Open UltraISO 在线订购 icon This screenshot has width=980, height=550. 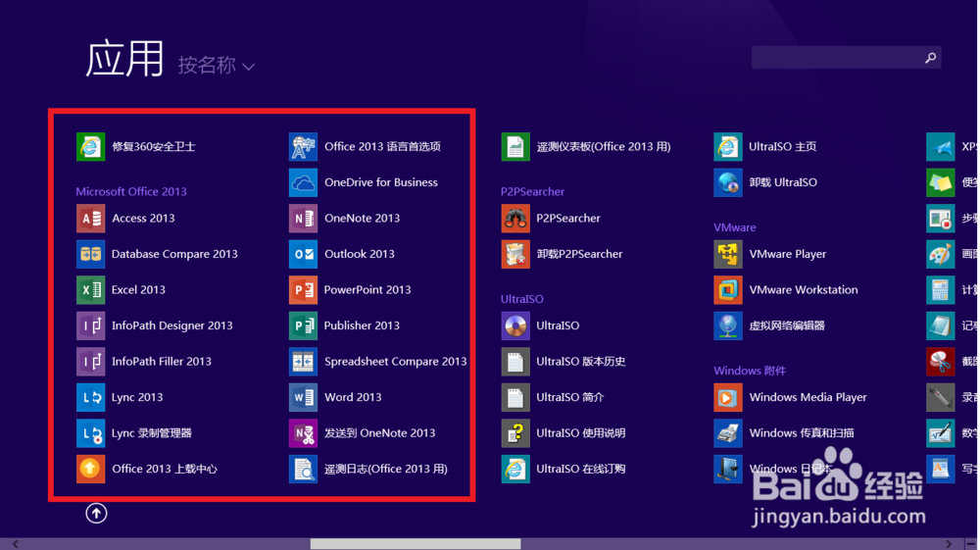point(515,469)
